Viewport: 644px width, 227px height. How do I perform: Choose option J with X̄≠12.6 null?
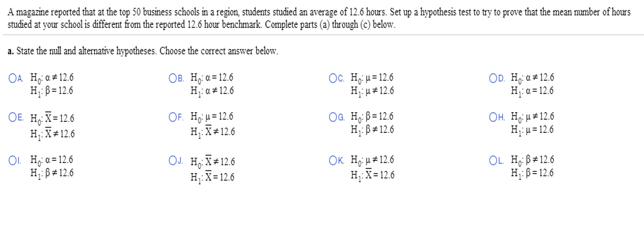172,161
